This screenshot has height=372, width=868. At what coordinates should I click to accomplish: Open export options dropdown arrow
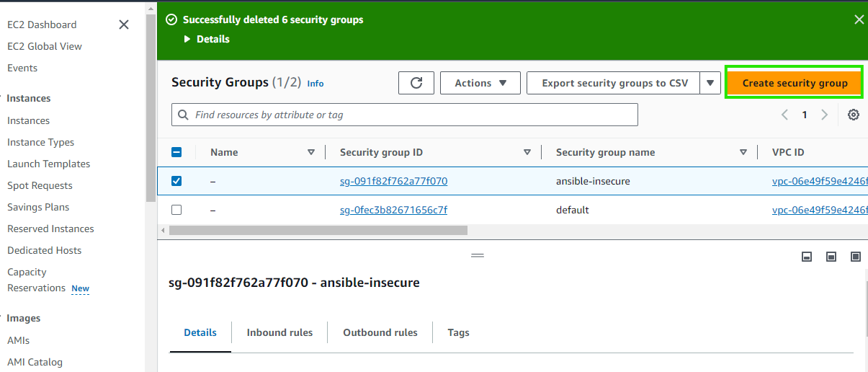tap(710, 83)
